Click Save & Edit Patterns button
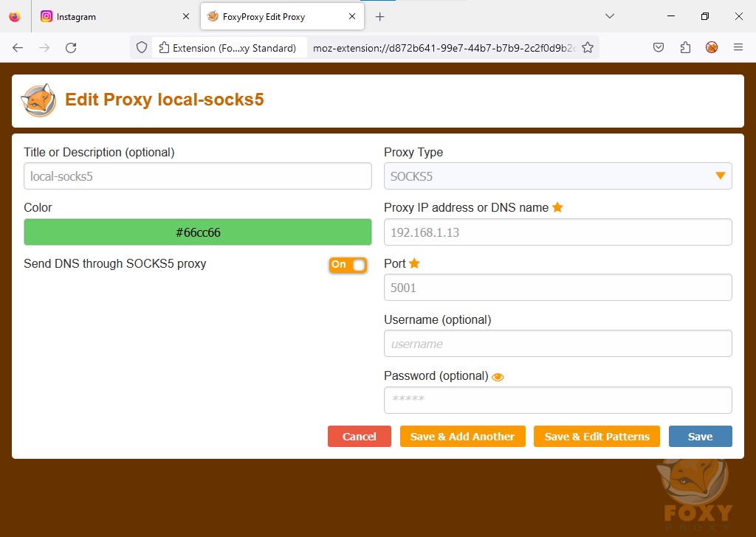The image size is (756, 537). point(597,437)
